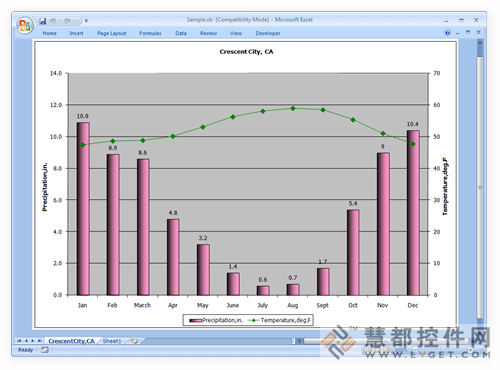This screenshot has height=370, width=500.
Task: Open the Insert ribbon tab
Action: coord(76,33)
